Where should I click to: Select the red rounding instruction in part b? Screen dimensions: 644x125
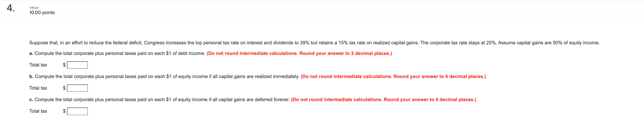pyautogui.click(x=393, y=76)
